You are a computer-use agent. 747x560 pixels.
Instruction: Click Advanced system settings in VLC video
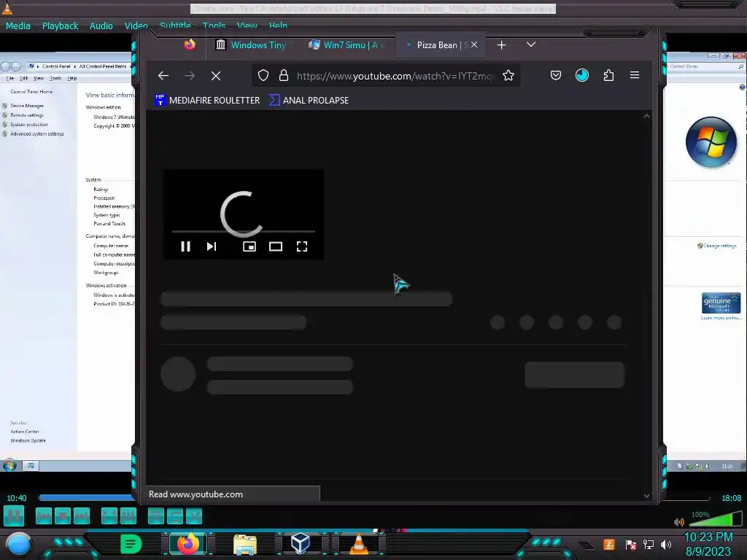36,134
